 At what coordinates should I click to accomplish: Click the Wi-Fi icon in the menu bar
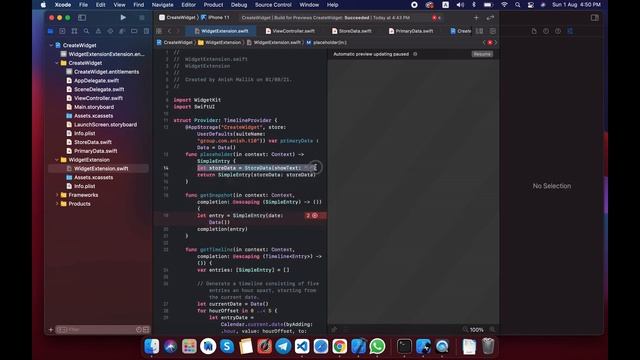(x=504, y=5)
